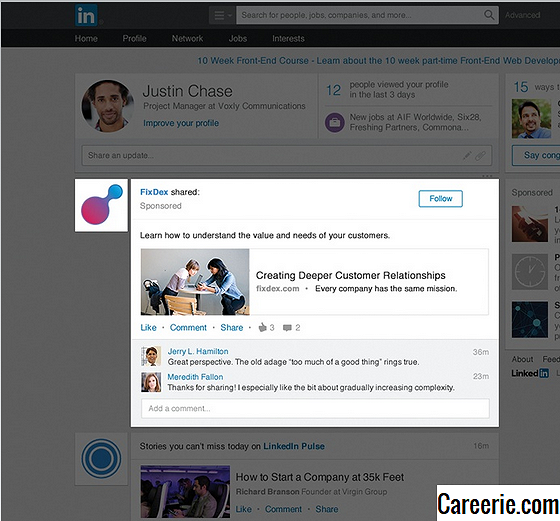
Task: Like the FixDex sponsored post
Action: 148,328
